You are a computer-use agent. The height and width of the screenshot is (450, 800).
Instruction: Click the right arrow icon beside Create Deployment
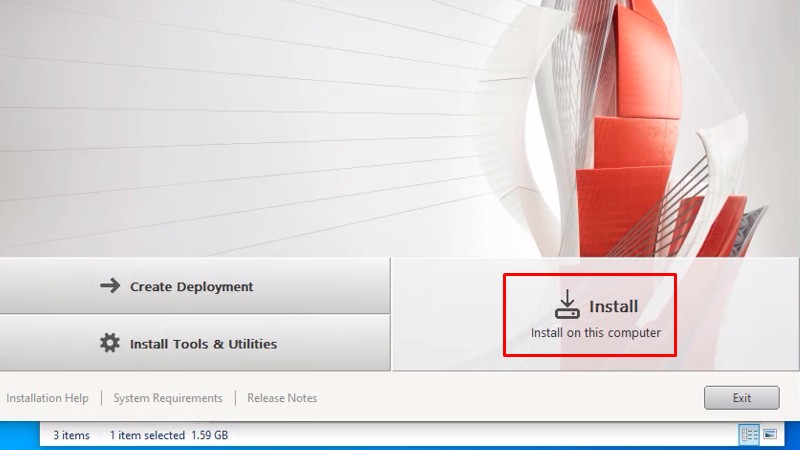coord(110,286)
